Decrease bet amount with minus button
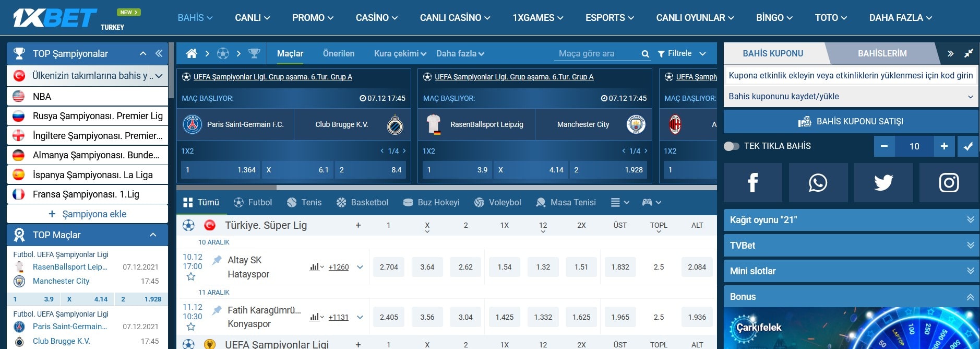 point(884,146)
